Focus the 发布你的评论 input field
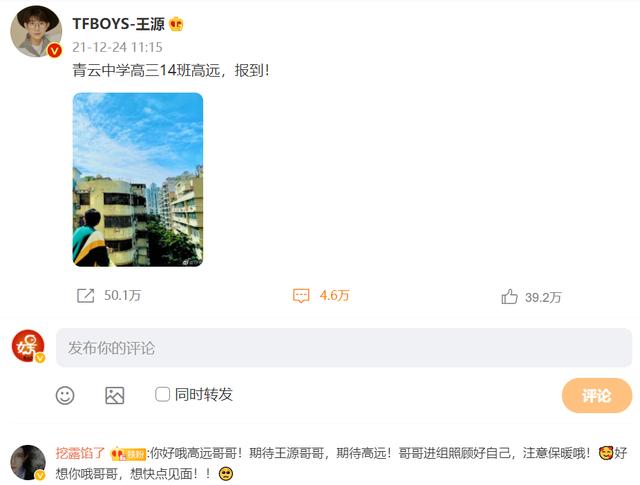Viewport: 640px width, 485px height. point(344,348)
